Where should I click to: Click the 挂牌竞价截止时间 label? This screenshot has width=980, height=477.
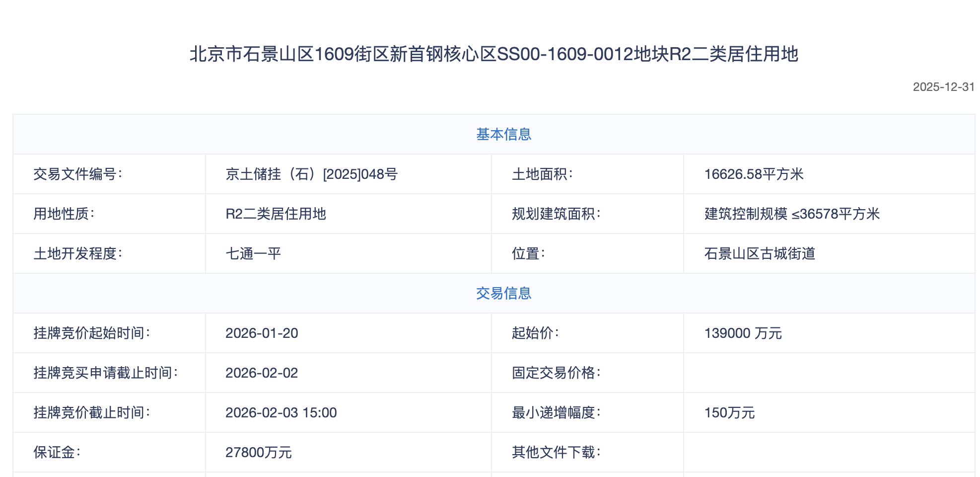[x=92, y=412]
